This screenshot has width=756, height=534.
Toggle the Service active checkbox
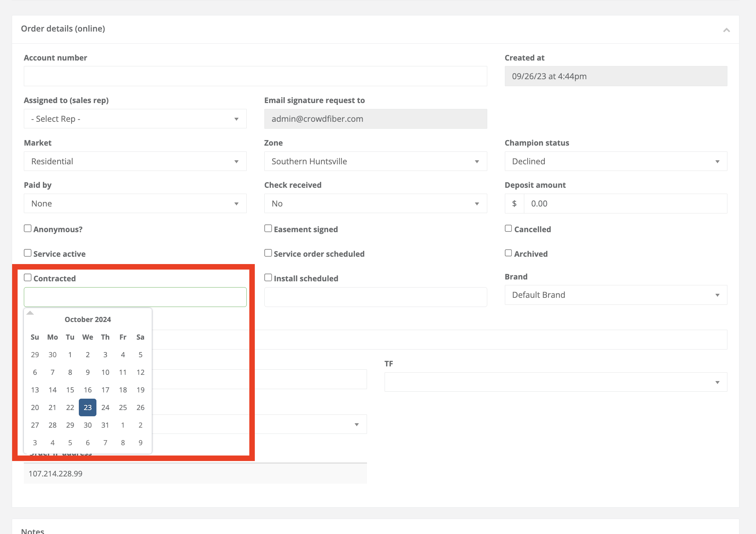pyautogui.click(x=27, y=253)
